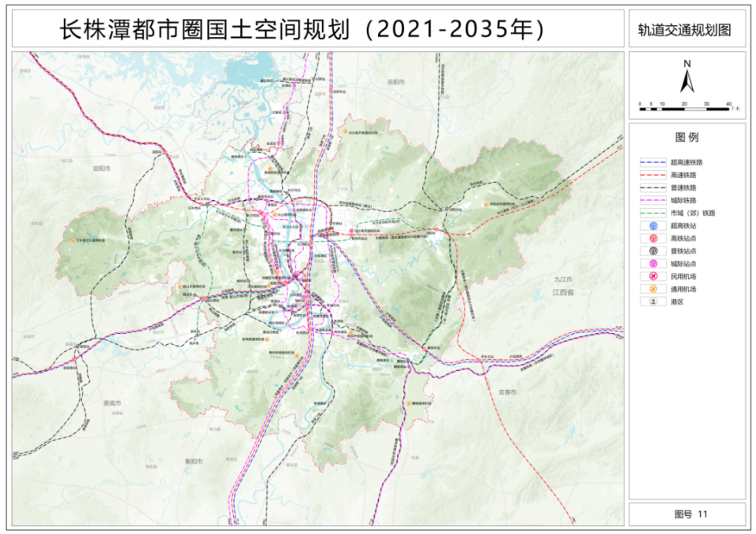Viewport: 756px width, 534px height.
Task: Click the 轨道交通规划图 title box
Action: 687,29
